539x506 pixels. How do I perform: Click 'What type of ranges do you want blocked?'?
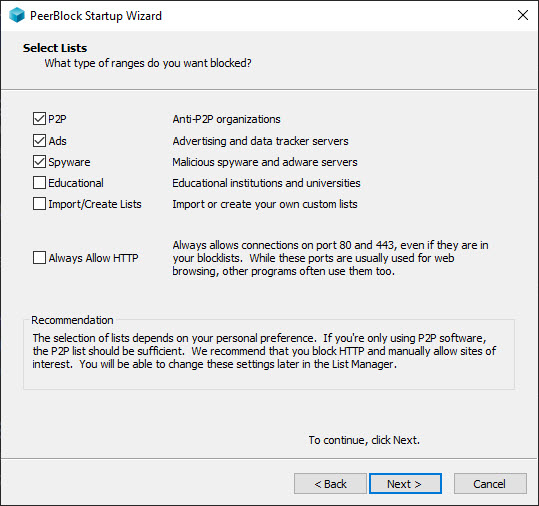pyautogui.click(x=148, y=63)
